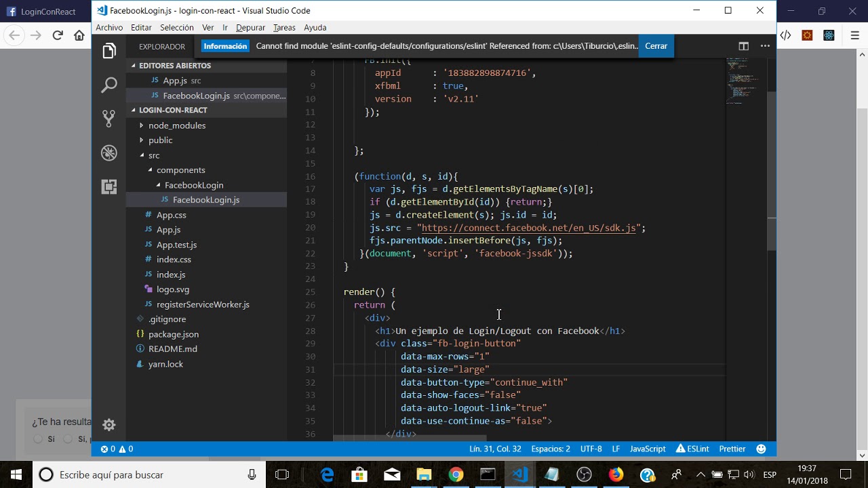Change indentation via Espacios: 2

click(x=551, y=449)
